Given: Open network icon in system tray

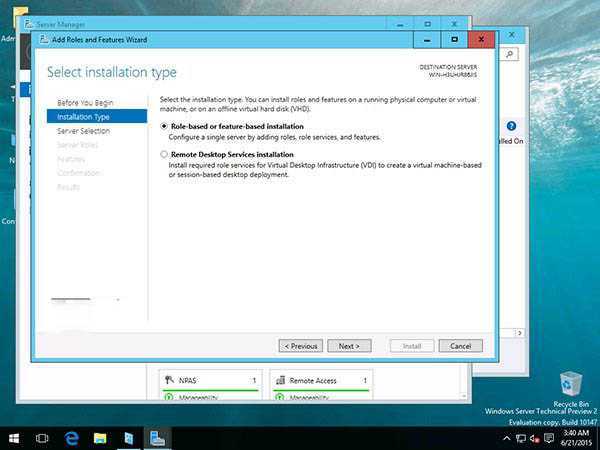Looking at the screenshot, I should (x=520, y=439).
